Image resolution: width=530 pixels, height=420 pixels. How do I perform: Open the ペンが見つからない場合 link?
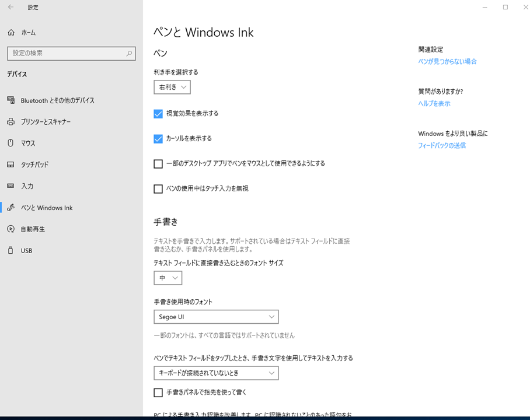pos(447,61)
